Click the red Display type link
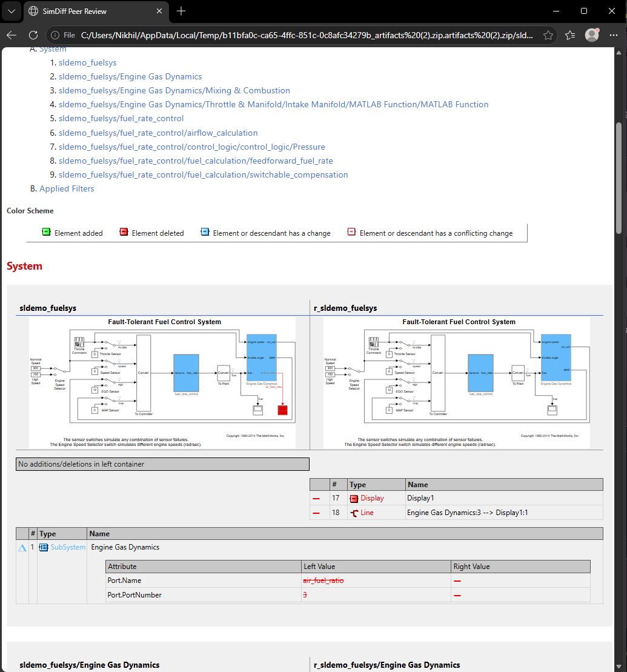The height and width of the screenshot is (672, 627). (x=372, y=498)
